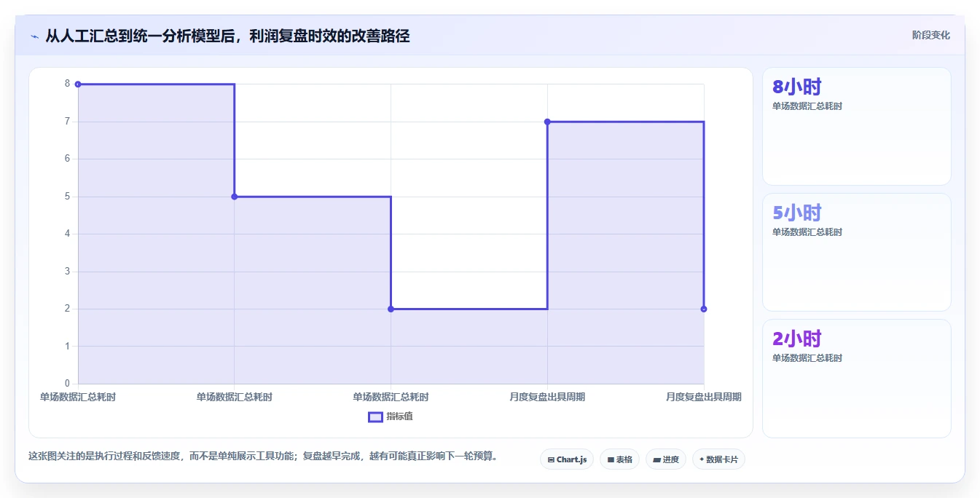Click y-axis label 2
The image size is (980, 498).
tap(67, 309)
